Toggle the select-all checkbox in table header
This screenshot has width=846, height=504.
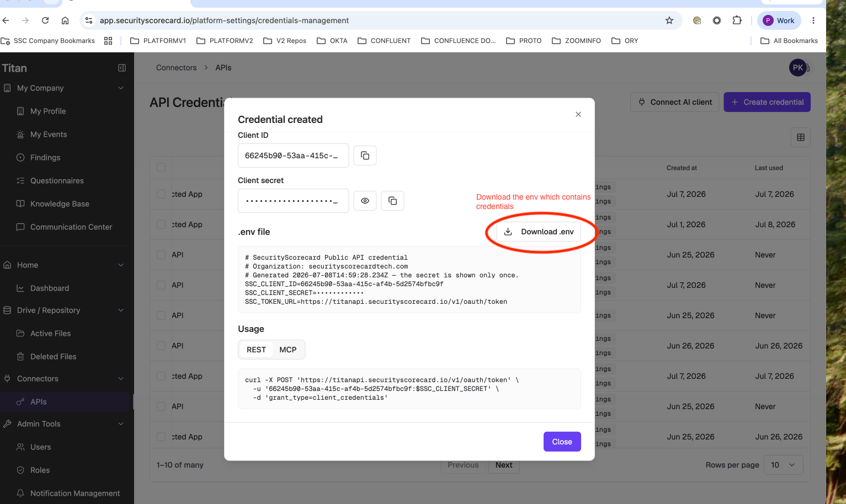tap(161, 168)
